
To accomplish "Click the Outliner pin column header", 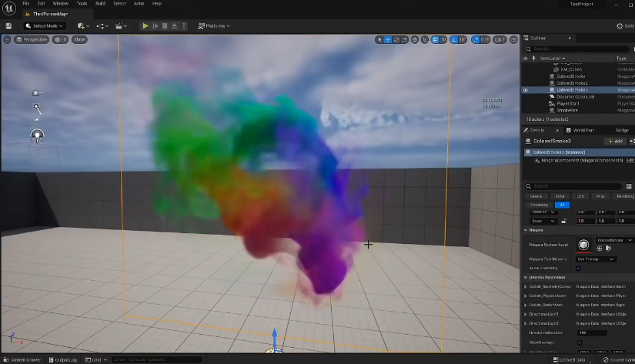I will click(x=533, y=58).
